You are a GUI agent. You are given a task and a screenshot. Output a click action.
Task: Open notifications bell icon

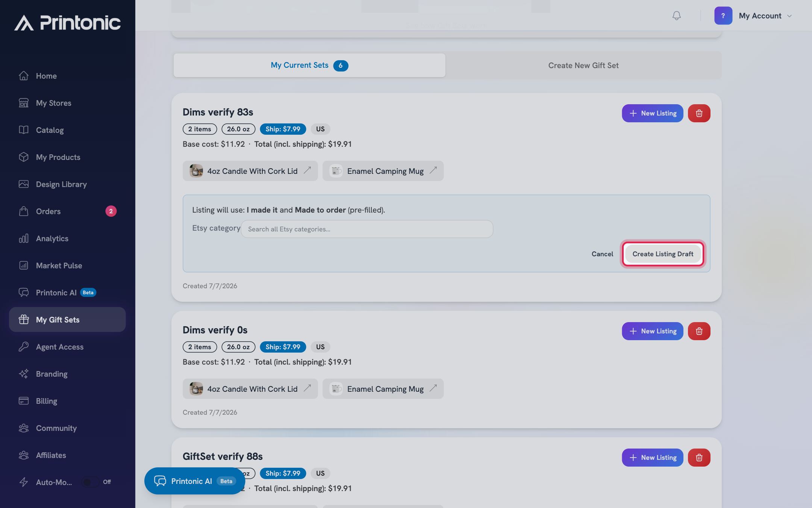point(676,16)
